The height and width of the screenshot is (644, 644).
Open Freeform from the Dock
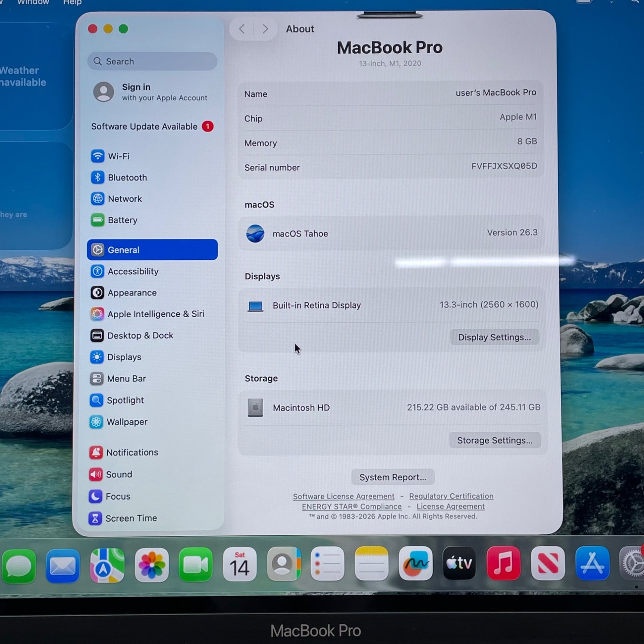415,563
